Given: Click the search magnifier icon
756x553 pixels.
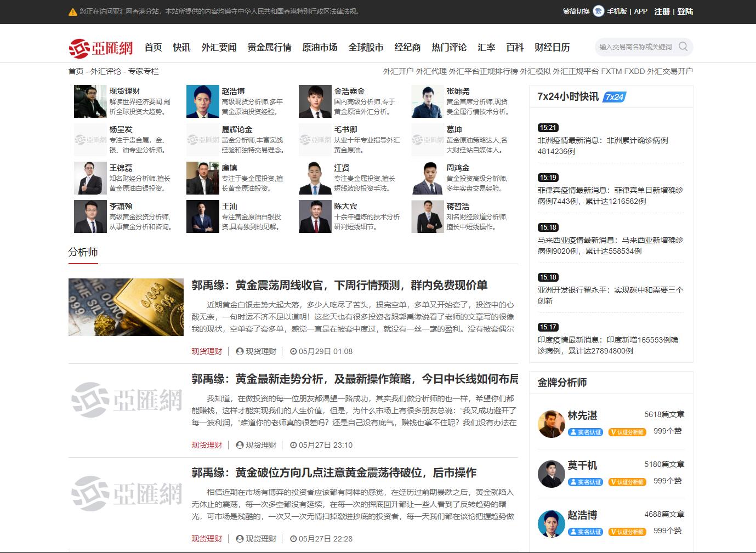Looking at the screenshot, I should coord(683,47).
